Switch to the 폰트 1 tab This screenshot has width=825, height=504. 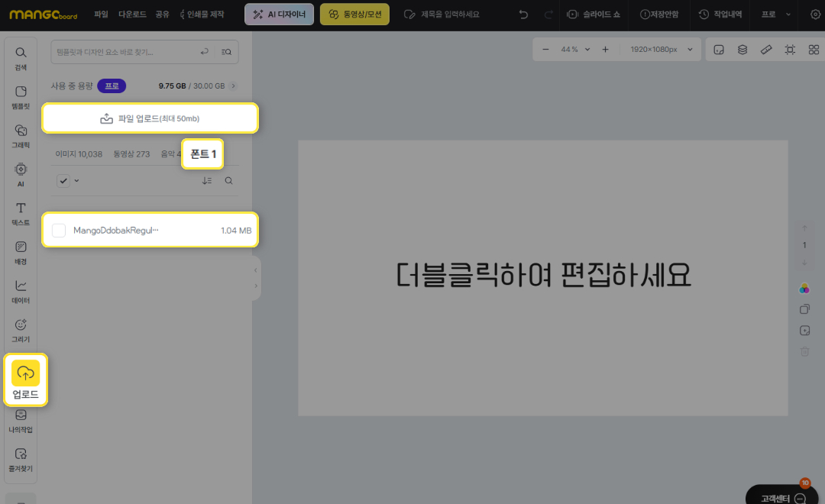(x=203, y=153)
